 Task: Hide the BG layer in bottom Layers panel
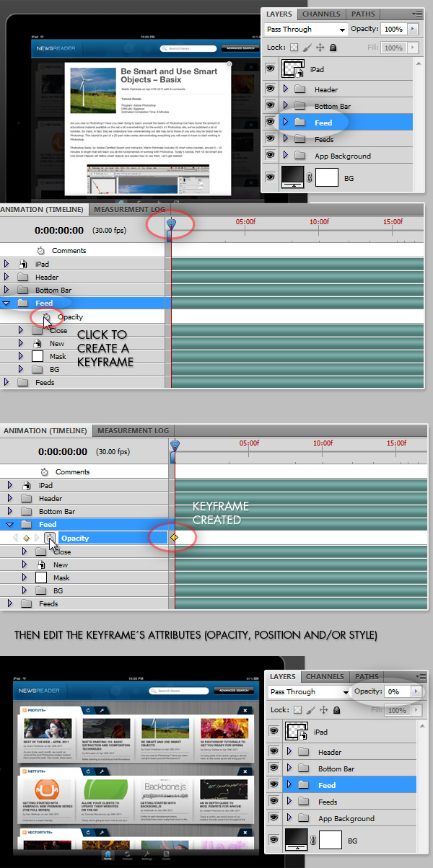coord(274,838)
